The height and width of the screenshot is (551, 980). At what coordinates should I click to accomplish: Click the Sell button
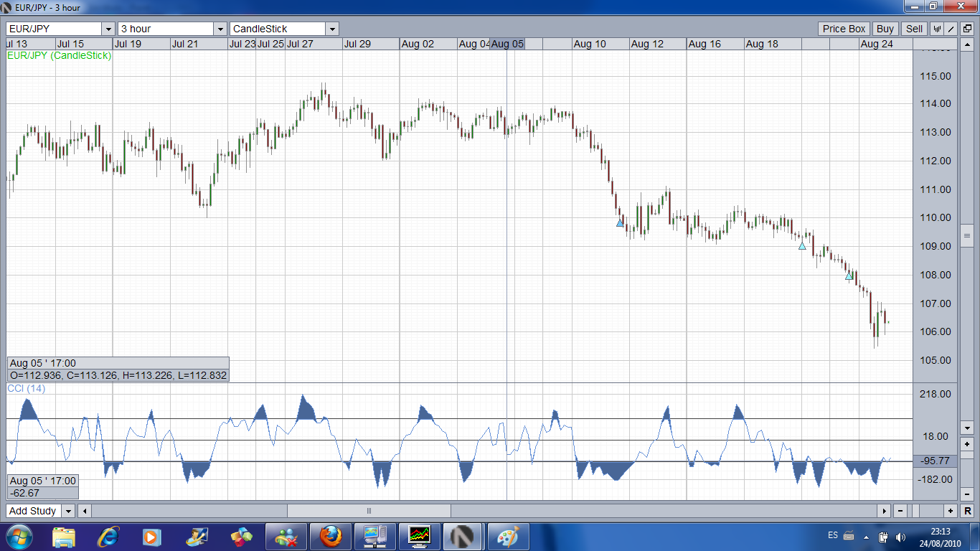click(914, 29)
